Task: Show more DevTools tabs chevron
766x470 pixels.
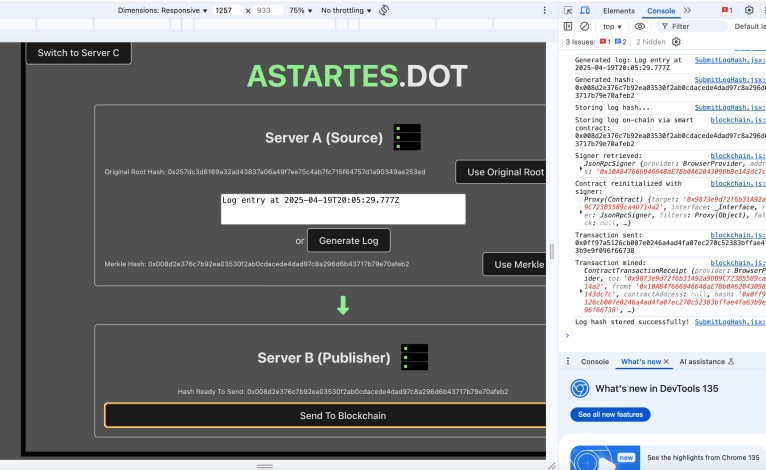Action: (687, 10)
